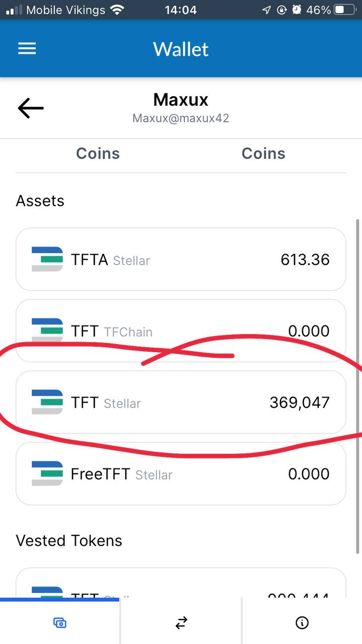
Task: Tap the back arrow to leave Maxux wallet
Action: (x=30, y=108)
